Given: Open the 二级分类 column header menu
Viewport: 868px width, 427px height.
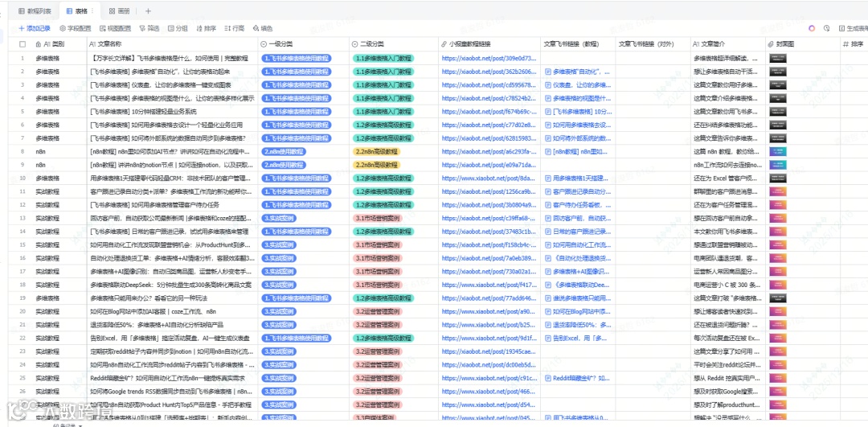Looking at the screenshot, I should 394,43.
